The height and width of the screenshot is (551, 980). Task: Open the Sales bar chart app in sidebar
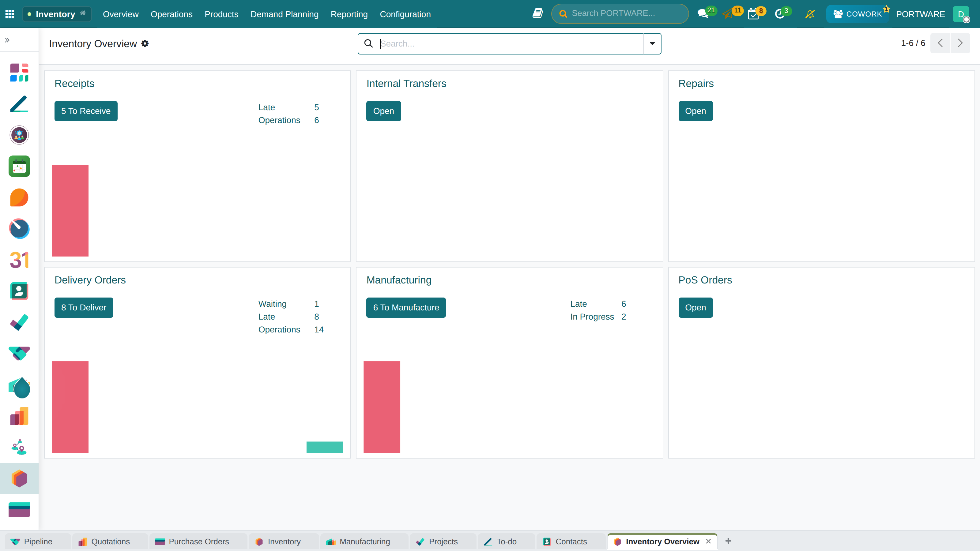(19, 416)
